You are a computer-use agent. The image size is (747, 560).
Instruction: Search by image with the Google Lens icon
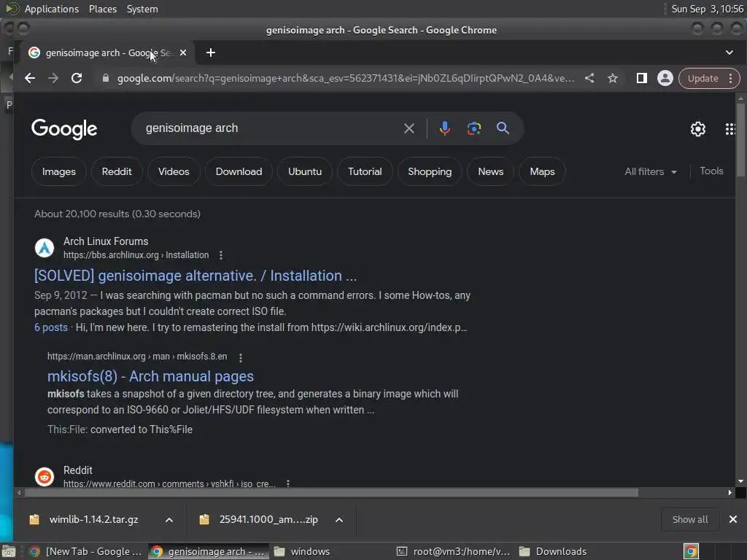474,128
